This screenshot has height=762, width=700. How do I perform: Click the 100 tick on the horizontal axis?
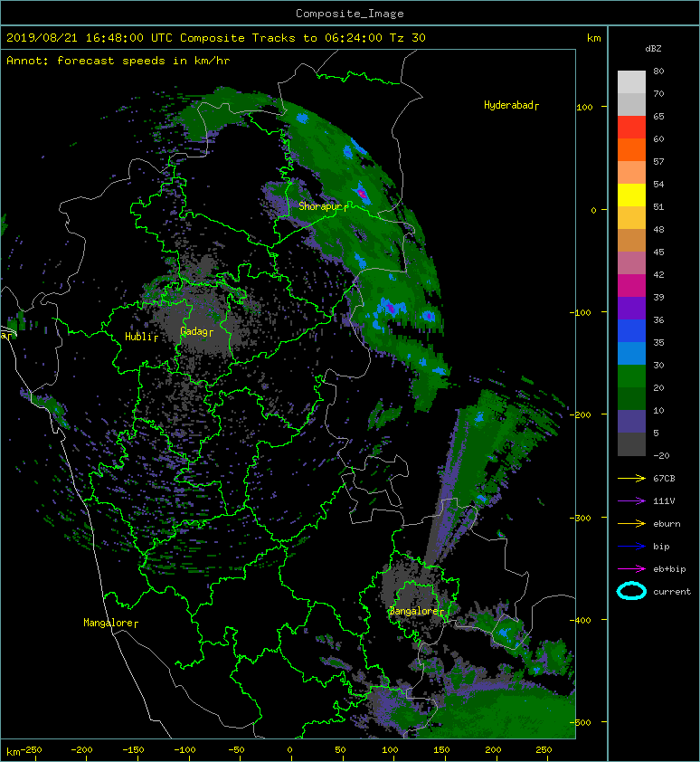pos(390,750)
